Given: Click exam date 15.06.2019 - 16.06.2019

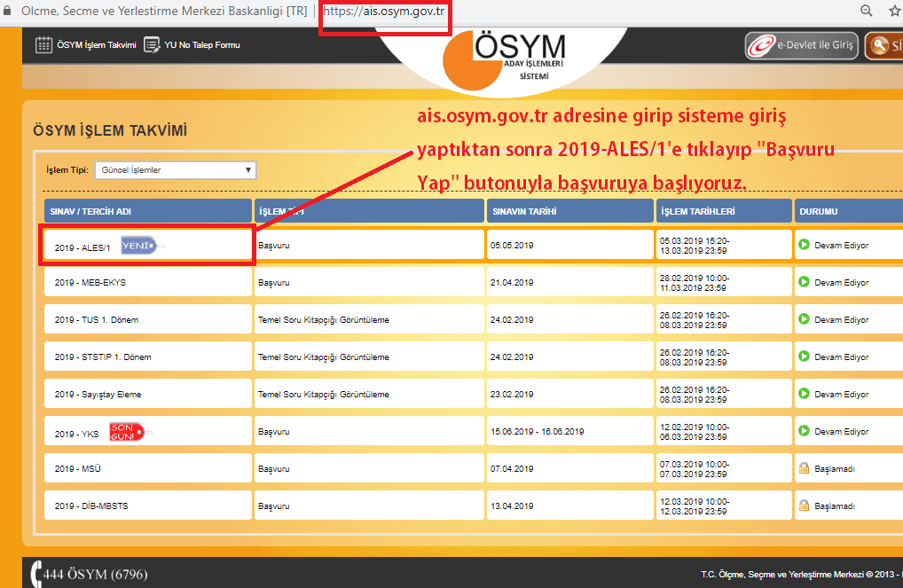Looking at the screenshot, I should (538, 431).
